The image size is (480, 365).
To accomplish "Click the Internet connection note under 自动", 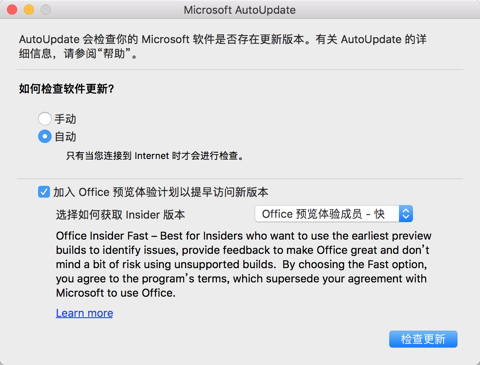I will (155, 156).
